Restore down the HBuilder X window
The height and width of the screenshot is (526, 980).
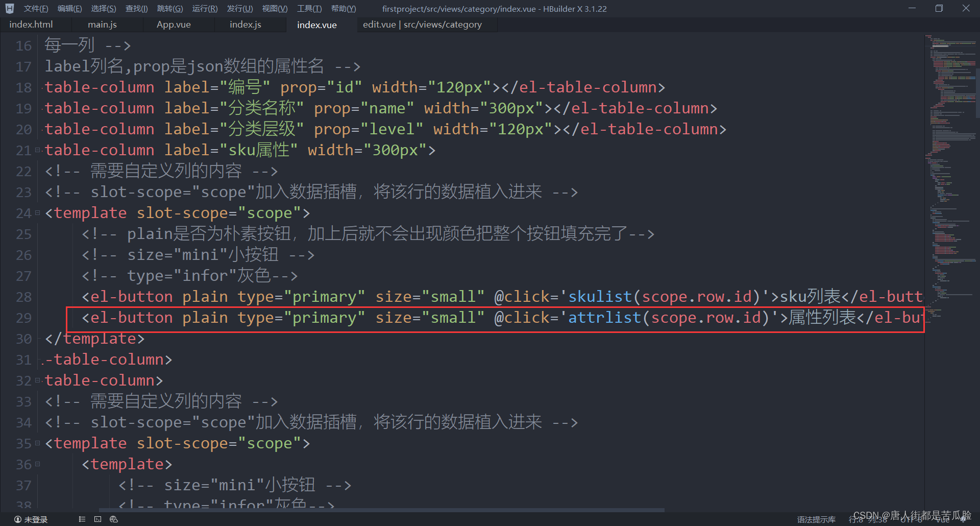[939, 8]
